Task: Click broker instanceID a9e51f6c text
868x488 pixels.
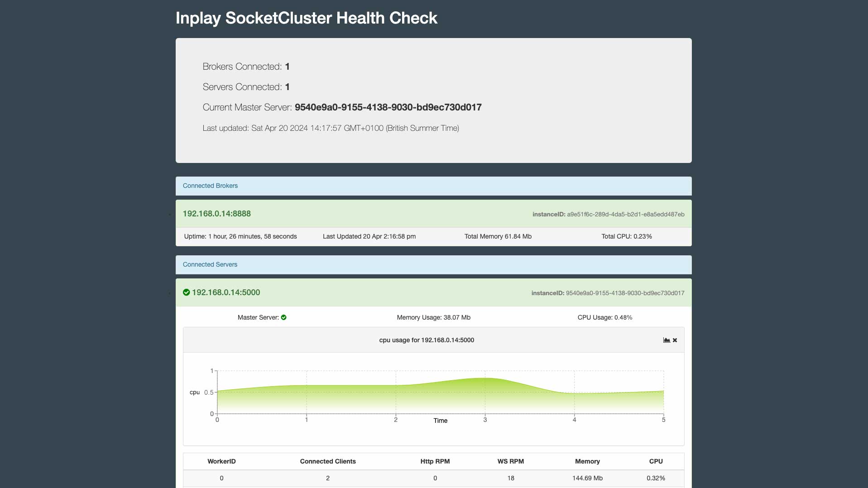Action: (x=609, y=215)
